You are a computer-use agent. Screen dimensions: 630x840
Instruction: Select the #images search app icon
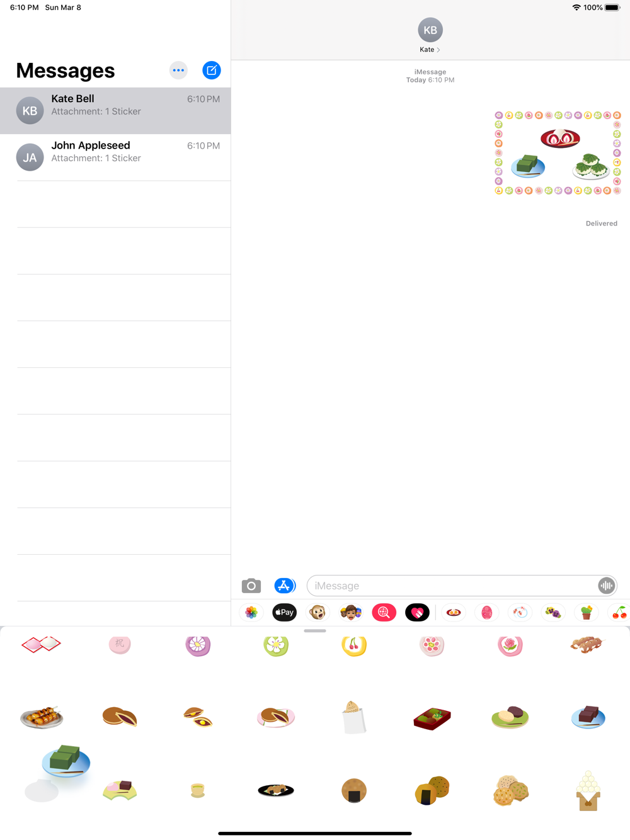pos(384,612)
